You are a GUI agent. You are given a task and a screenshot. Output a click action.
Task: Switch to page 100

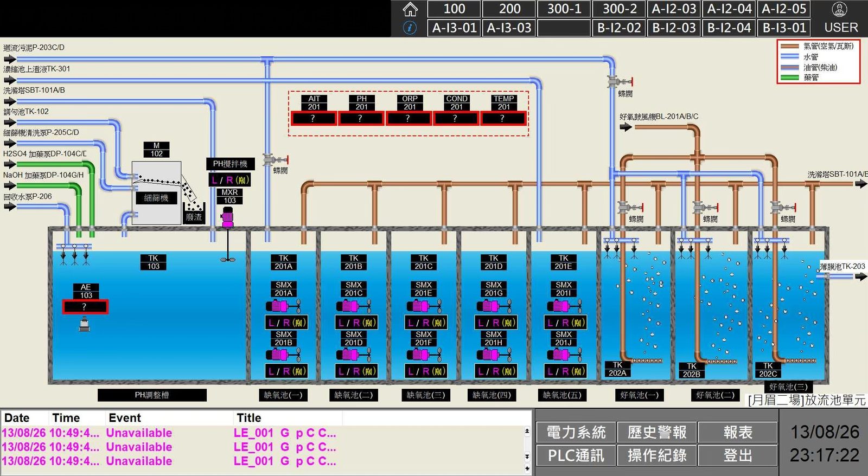click(x=454, y=9)
